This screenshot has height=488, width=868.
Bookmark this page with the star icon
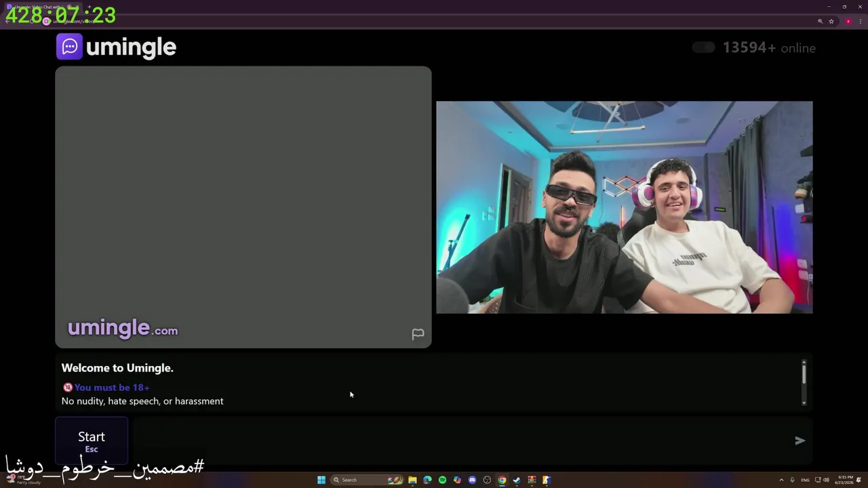click(x=831, y=21)
